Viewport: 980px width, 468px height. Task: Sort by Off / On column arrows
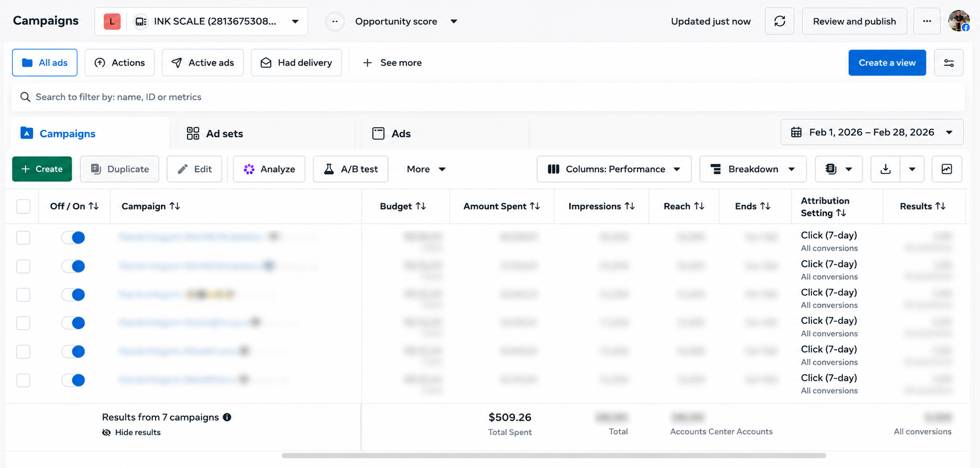click(x=93, y=206)
